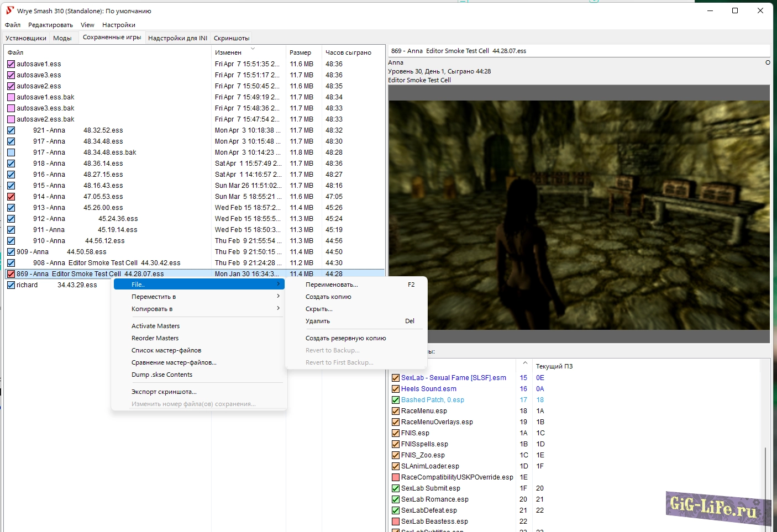Click the small circle icon right of Anna name
The height and width of the screenshot is (532, 777).
(768, 62)
